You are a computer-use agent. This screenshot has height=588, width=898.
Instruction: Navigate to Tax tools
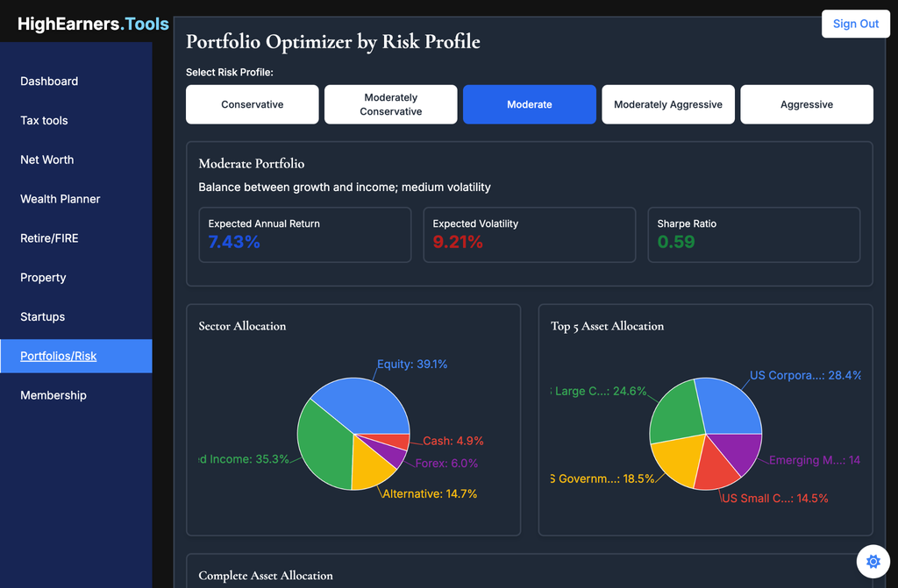point(46,121)
